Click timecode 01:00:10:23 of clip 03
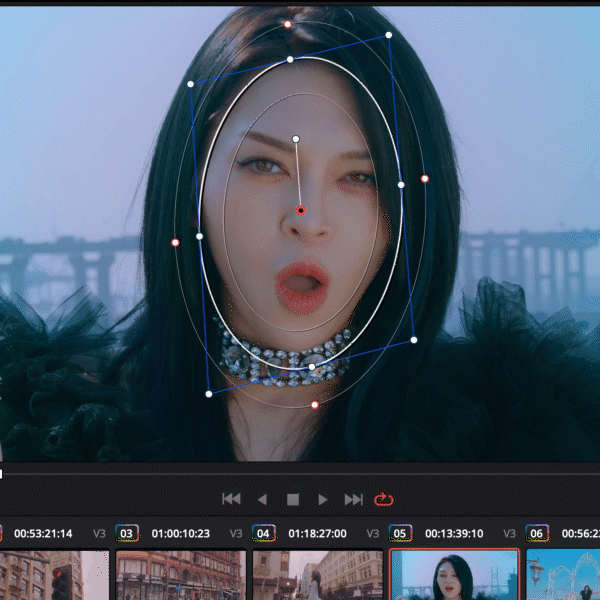The height and width of the screenshot is (600, 600). coord(181,533)
